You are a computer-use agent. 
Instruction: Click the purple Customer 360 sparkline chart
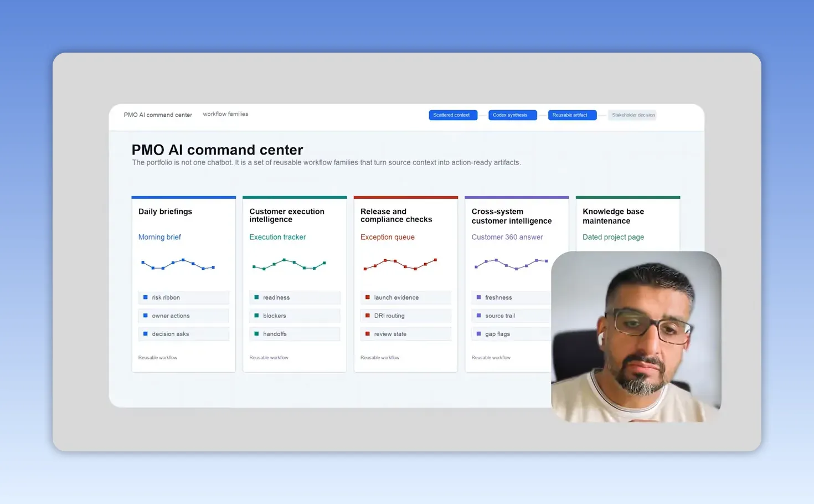pos(511,264)
